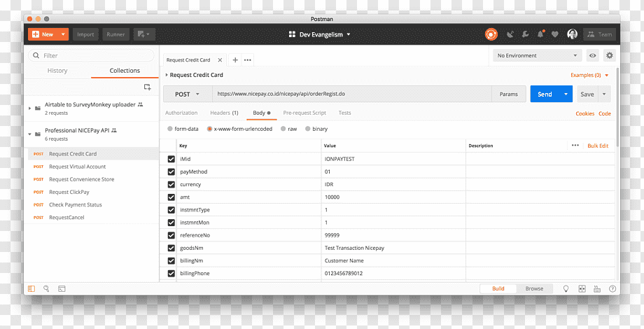The height and width of the screenshot is (329, 644).
Task: Collapse the Professional NICEPay API collection
Action: [30, 134]
